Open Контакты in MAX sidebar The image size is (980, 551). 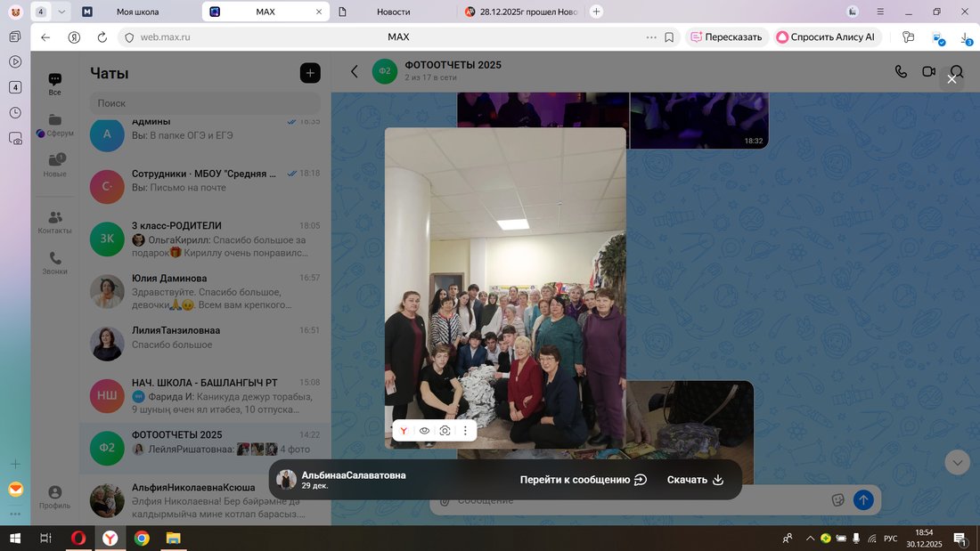click(x=54, y=222)
